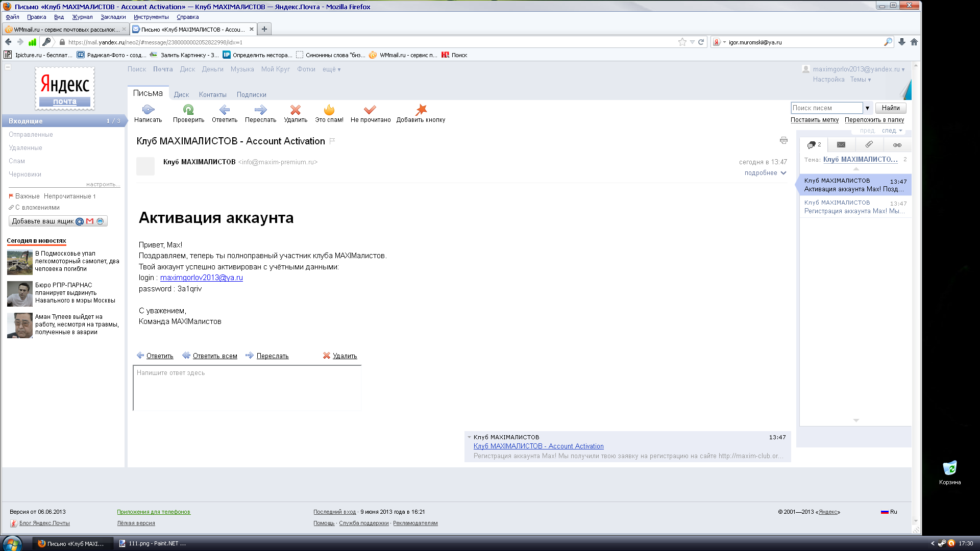Image resolution: width=980 pixels, height=551 pixels.
Task: Open Paint.NET 111.png taskbar item
Action: click(x=153, y=543)
